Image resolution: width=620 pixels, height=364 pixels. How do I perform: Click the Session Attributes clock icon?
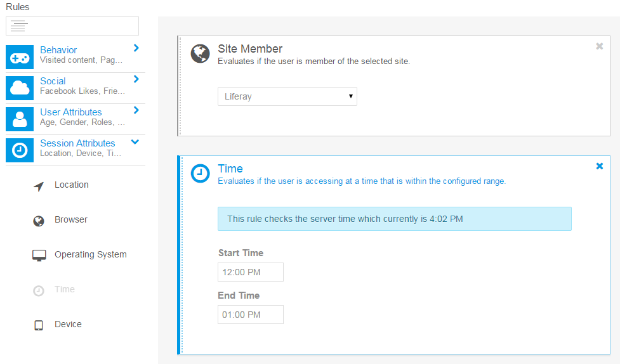(x=20, y=150)
